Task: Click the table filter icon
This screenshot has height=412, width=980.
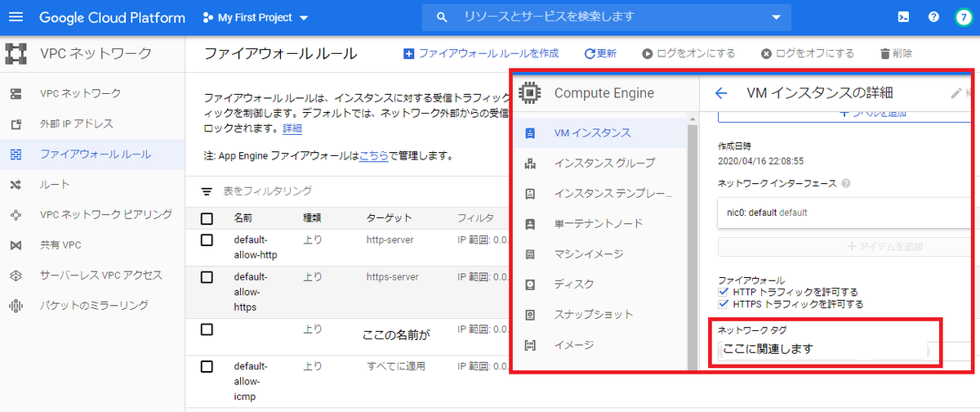Action: [207, 191]
